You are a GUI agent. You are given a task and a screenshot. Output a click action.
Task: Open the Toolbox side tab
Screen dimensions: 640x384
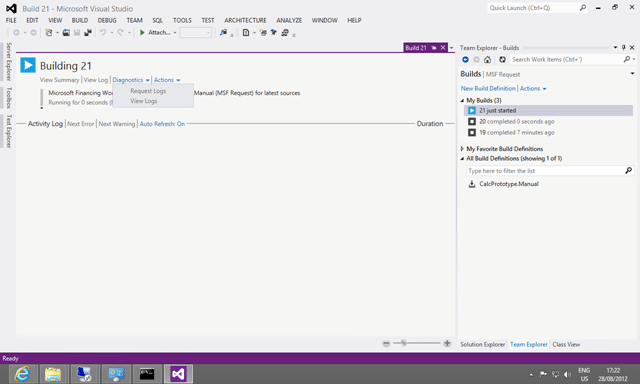tap(9, 98)
